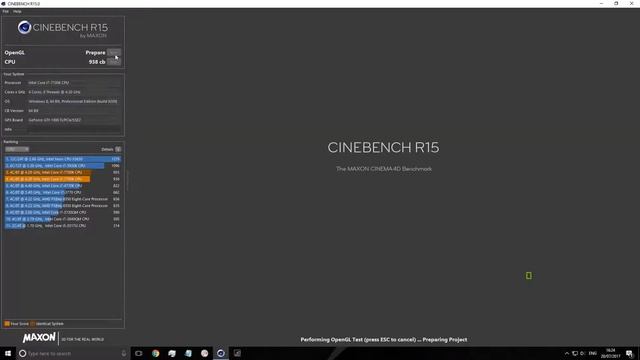
Task: Click the Cortana circle icon
Action: click(22, 353)
